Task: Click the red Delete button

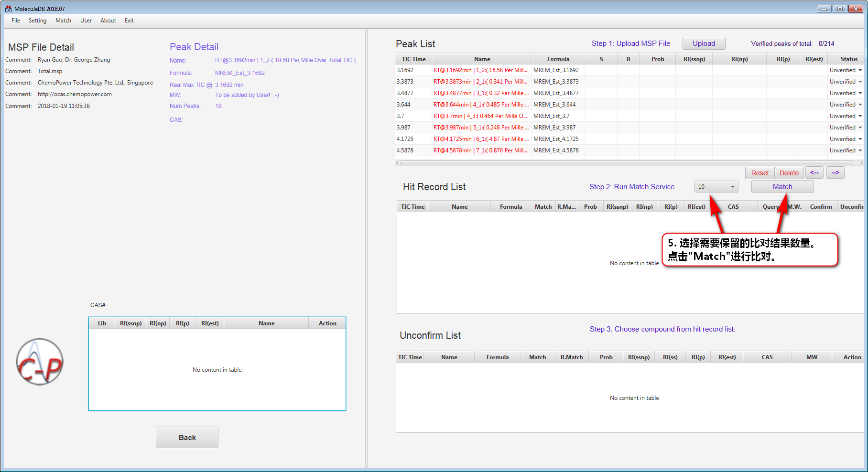Action: (x=789, y=173)
